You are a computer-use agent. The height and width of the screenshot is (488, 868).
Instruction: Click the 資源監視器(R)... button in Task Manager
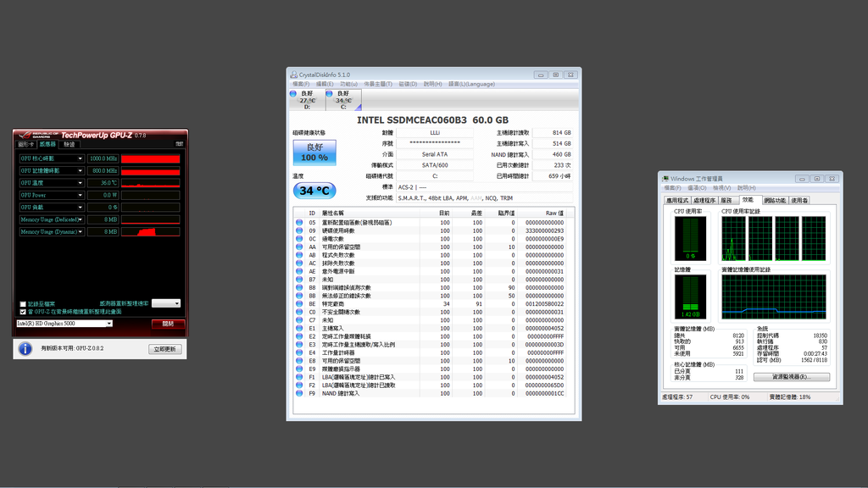792,377
